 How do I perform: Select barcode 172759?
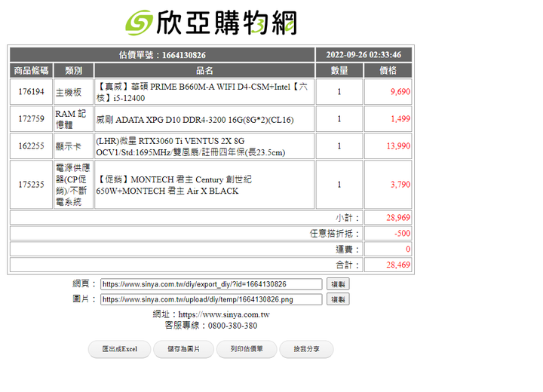coord(31,119)
